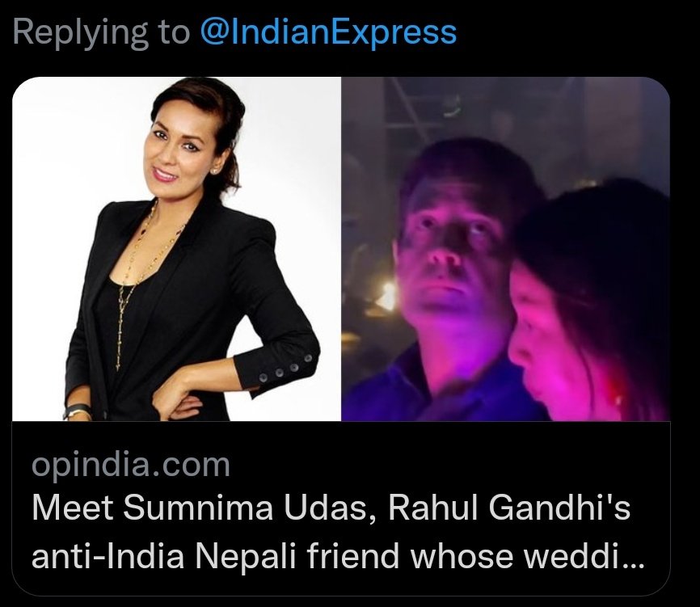Click "Rahul Gandhi's" in the headline
The width and height of the screenshot is (700, 607).
(509, 508)
